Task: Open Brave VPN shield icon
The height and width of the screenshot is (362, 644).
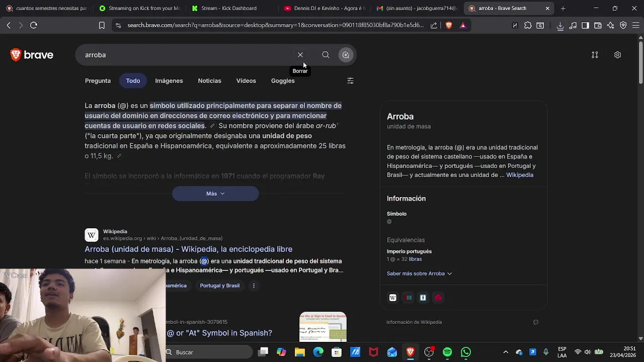Action: coord(623,25)
